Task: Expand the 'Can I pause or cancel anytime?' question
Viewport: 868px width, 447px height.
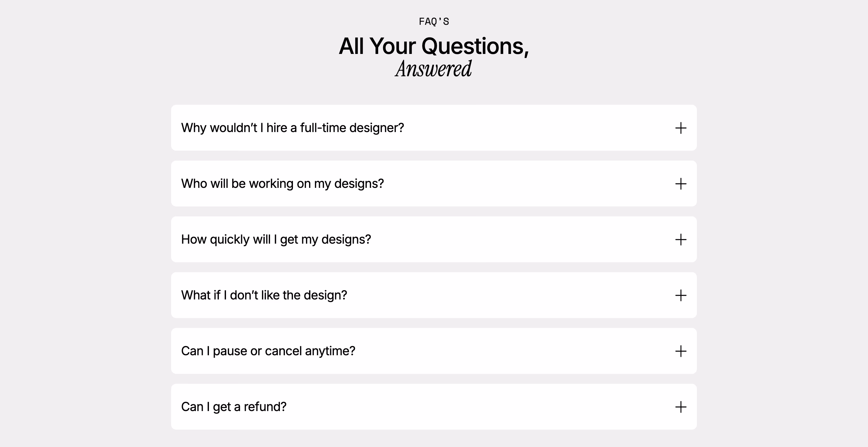Action: pos(268,351)
